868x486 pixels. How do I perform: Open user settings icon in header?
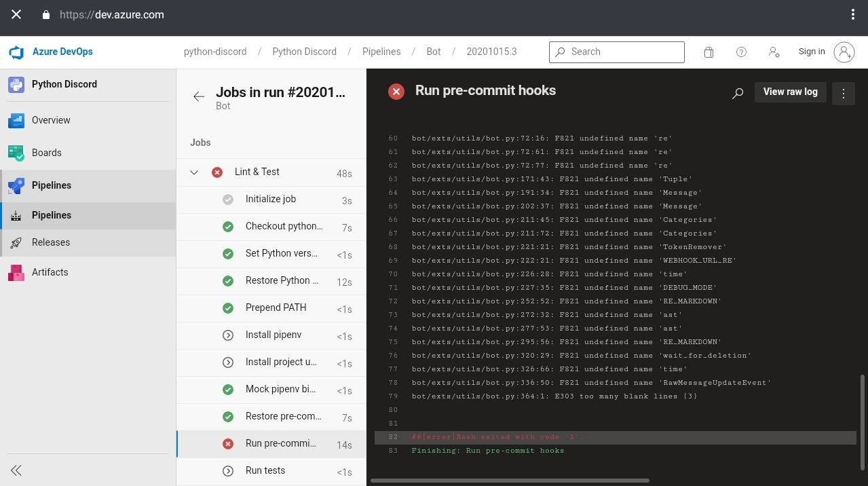pos(774,52)
